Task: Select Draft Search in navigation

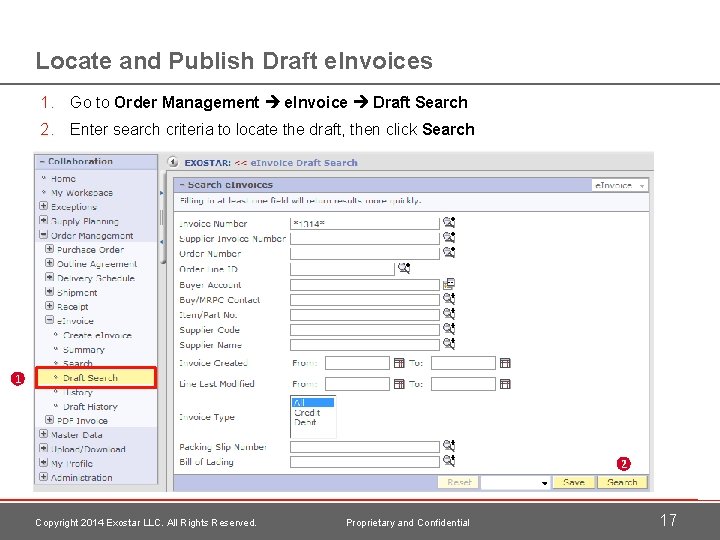Action: tap(96, 378)
